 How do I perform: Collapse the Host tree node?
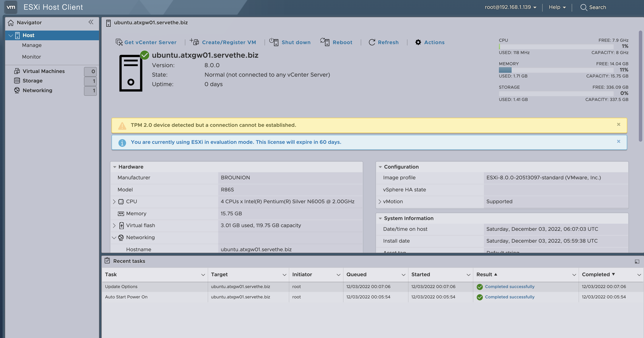pyautogui.click(x=11, y=36)
